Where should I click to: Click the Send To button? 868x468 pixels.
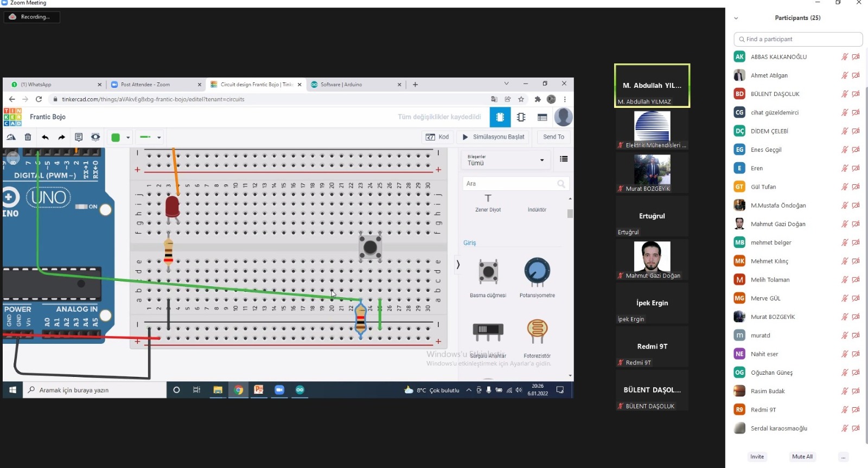pyautogui.click(x=553, y=137)
